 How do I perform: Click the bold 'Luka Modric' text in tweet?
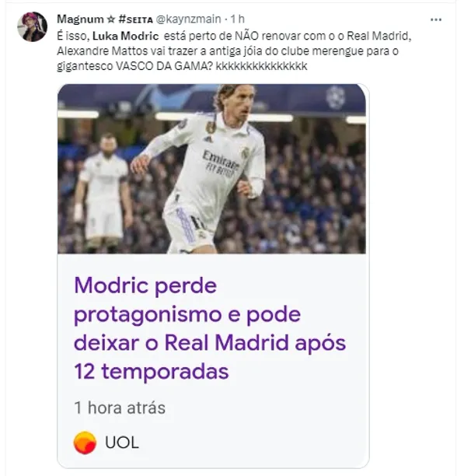click(125, 36)
